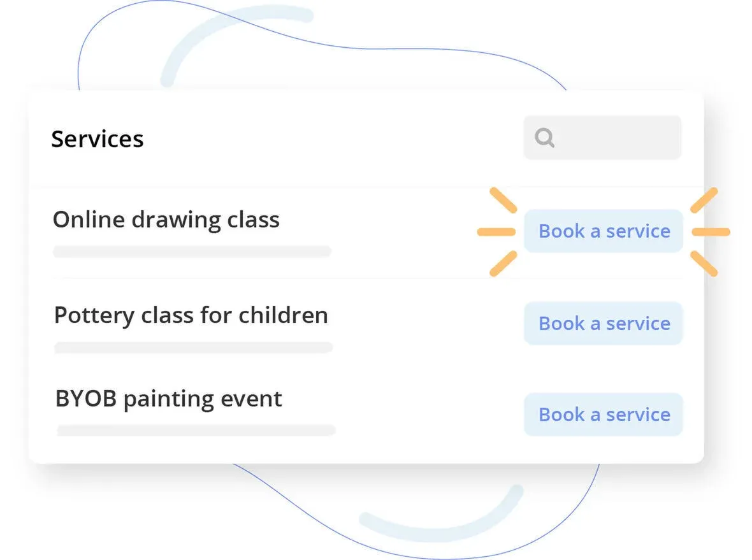Book the Online drawing class service
The image size is (752, 560).
(604, 231)
